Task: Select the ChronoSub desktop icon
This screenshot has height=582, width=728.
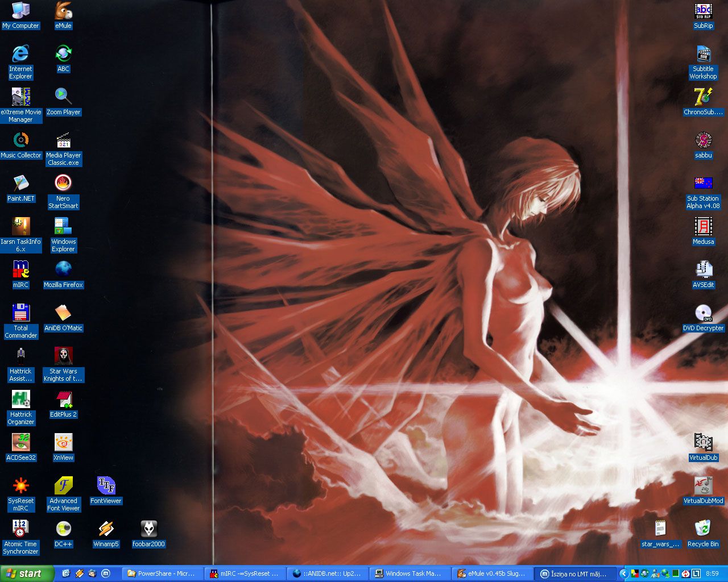Action: click(x=703, y=102)
